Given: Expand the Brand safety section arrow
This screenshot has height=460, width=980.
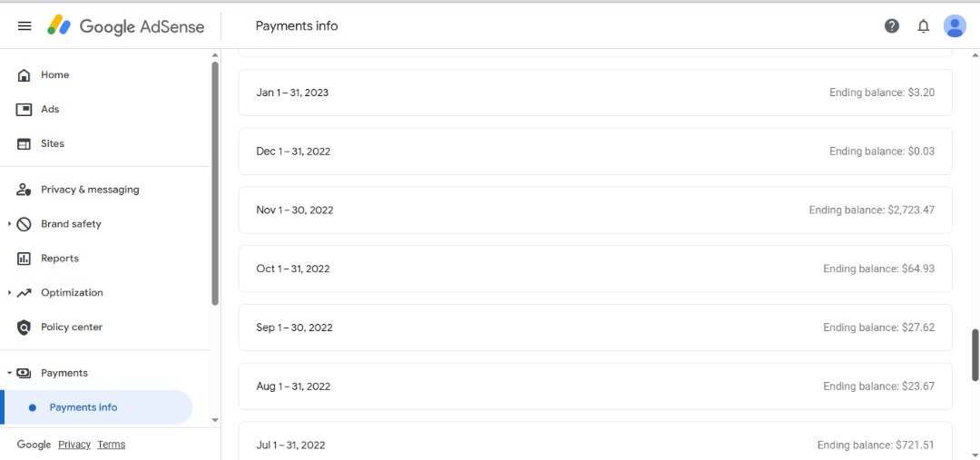Looking at the screenshot, I should 9,224.
